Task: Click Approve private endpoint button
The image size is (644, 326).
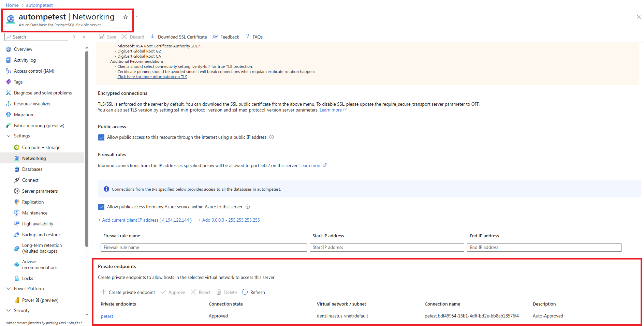Action: (x=173, y=292)
